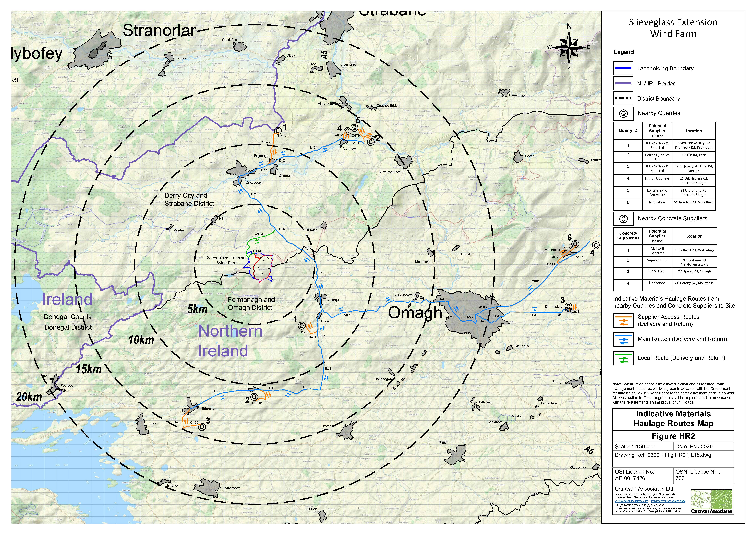Click the Sion Mills town label
756x534 pixels.
click(x=348, y=65)
